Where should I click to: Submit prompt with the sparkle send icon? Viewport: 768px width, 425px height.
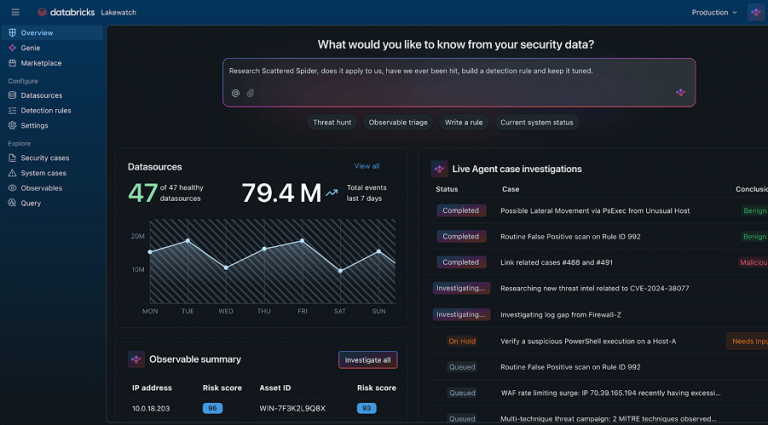[x=680, y=92]
